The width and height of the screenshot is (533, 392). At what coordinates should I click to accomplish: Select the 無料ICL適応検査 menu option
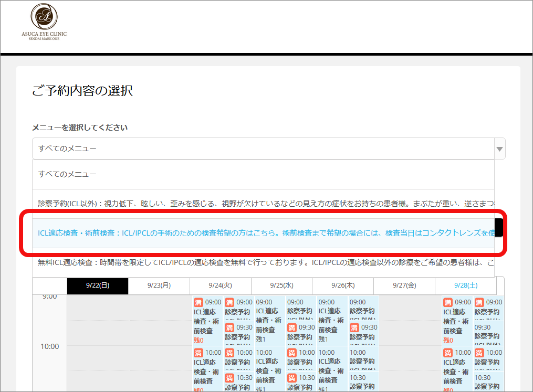click(x=263, y=262)
